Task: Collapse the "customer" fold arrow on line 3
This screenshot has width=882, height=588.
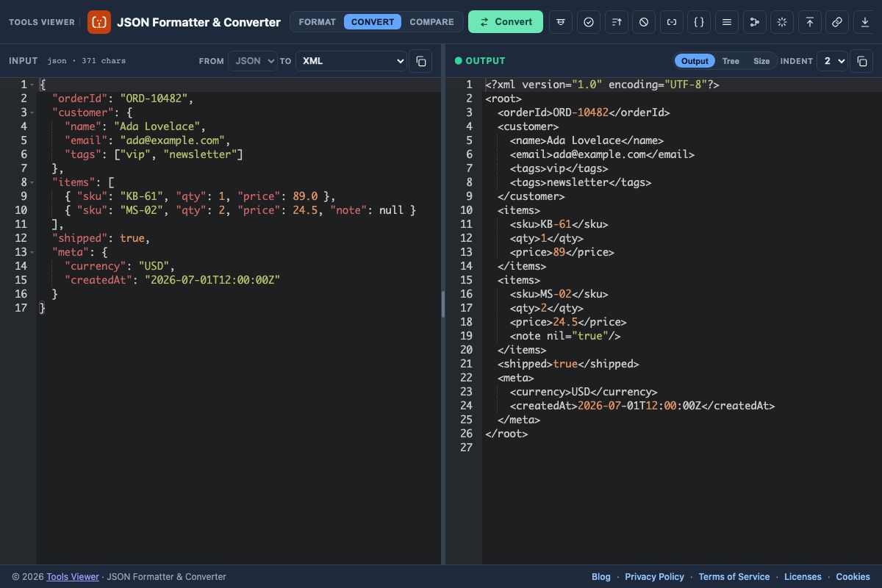Action: pos(33,113)
